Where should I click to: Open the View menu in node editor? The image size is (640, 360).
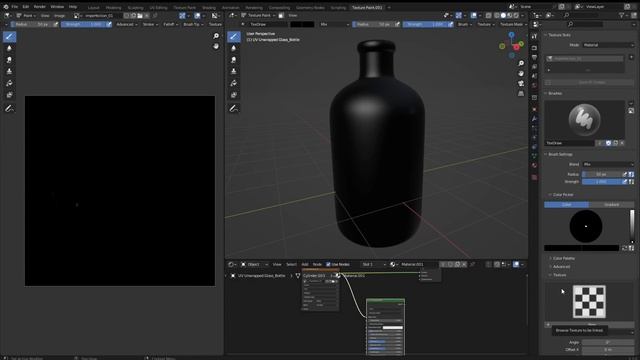277,264
